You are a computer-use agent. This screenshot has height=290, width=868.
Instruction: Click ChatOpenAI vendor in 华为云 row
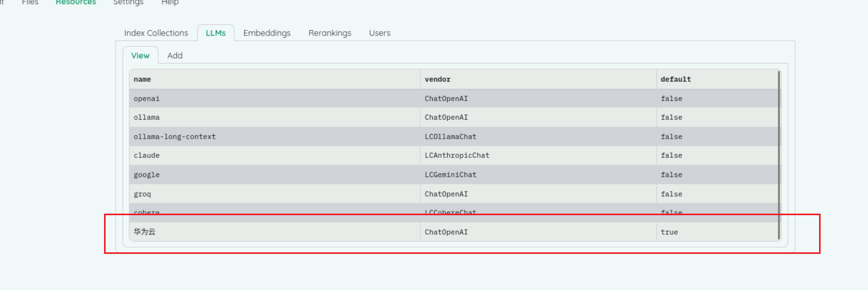(x=538, y=232)
